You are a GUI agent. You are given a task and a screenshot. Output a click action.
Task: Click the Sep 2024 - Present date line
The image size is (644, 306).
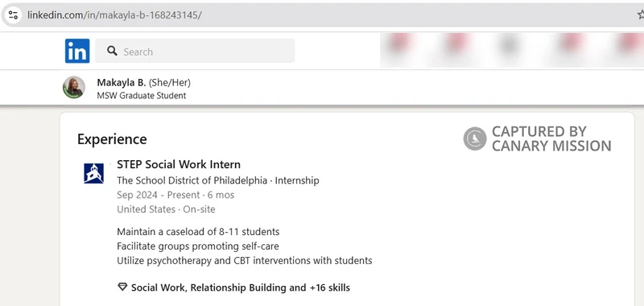point(175,195)
